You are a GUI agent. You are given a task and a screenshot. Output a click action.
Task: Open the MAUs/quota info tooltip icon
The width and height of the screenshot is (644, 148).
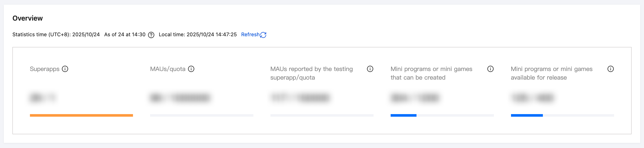point(191,69)
